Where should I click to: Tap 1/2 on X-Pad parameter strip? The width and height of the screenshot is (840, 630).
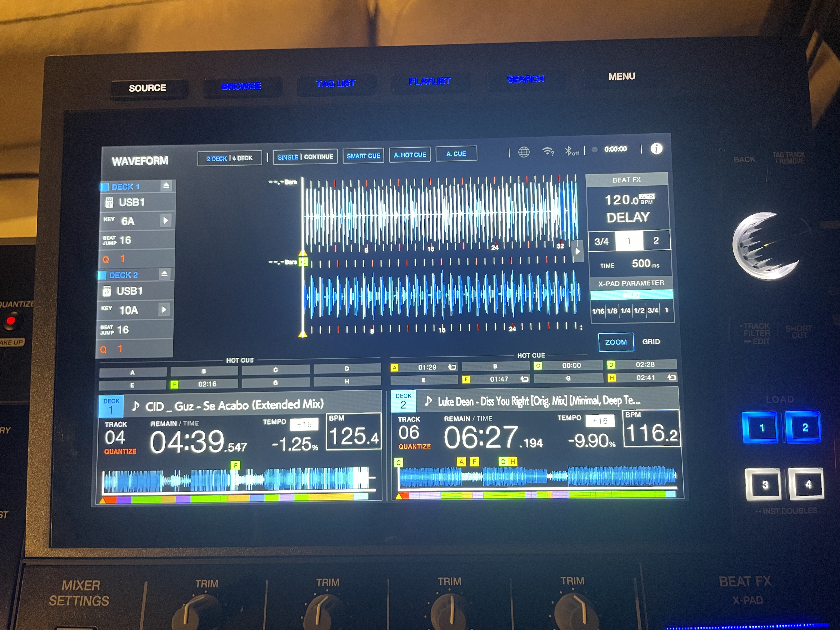coord(639,310)
